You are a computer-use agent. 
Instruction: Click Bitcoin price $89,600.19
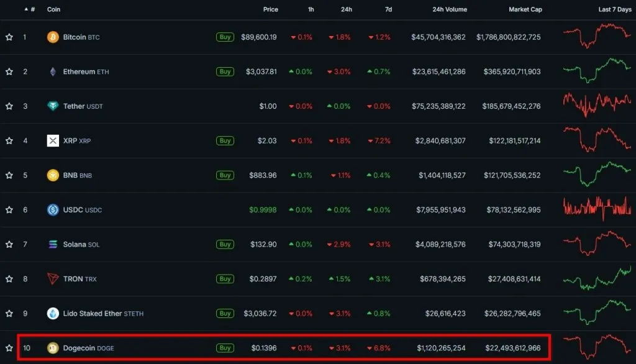259,37
